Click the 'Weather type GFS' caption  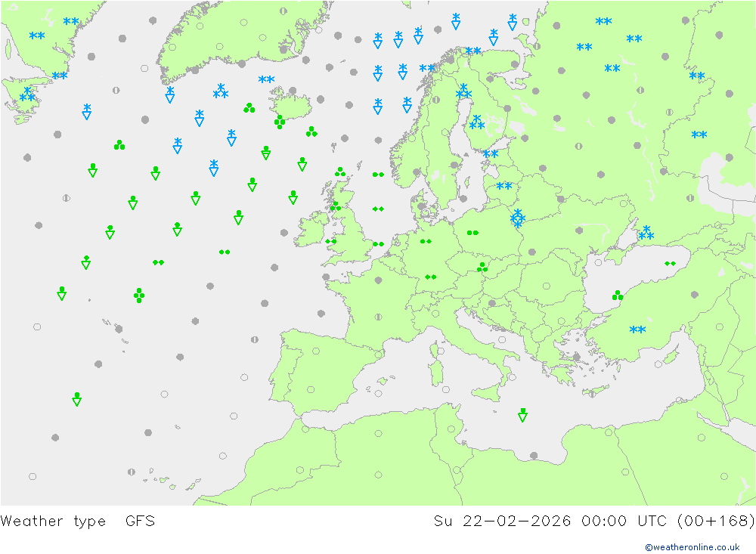click(78, 521)
